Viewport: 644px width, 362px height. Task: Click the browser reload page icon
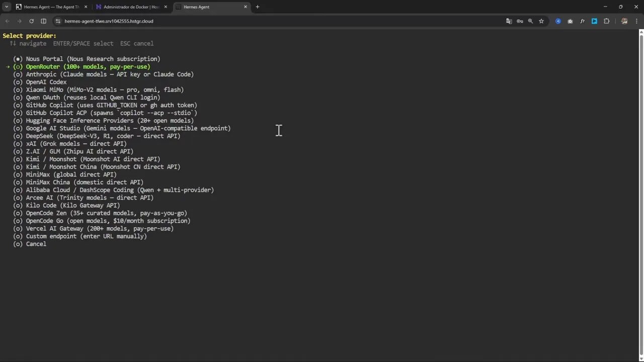coord(31,21)
